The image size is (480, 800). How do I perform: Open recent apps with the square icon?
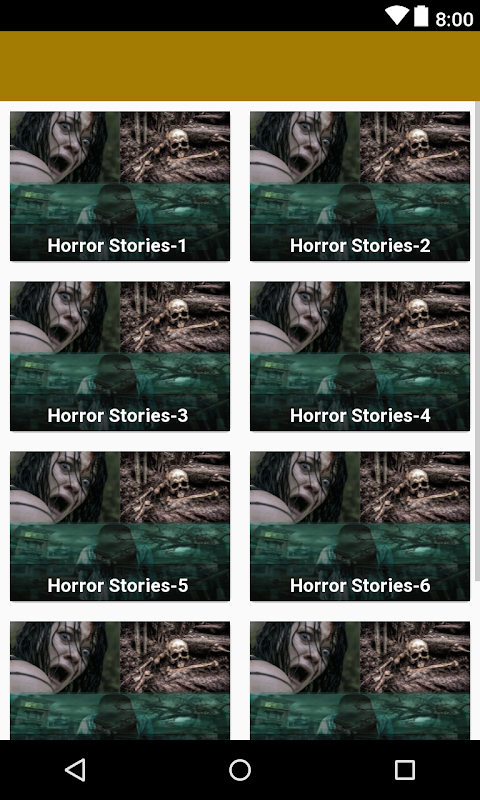(x=405, y=769)
